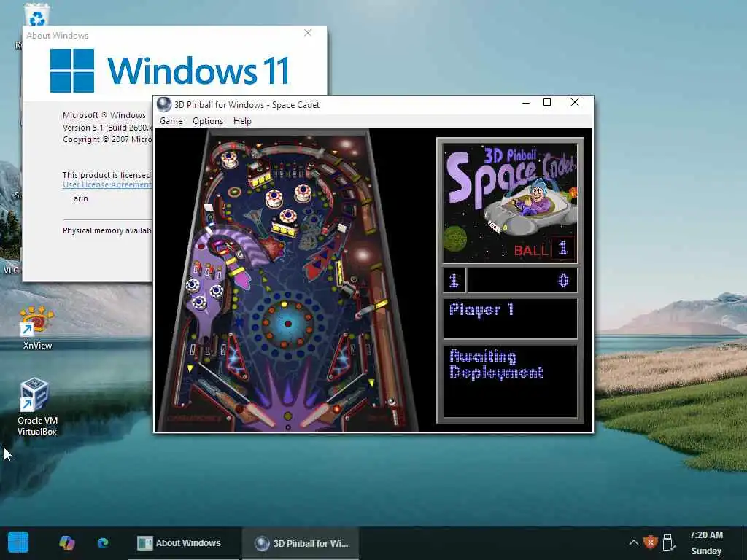
Task: Click the pinball icon in the Pinball title bar
Action: (164, 104)
